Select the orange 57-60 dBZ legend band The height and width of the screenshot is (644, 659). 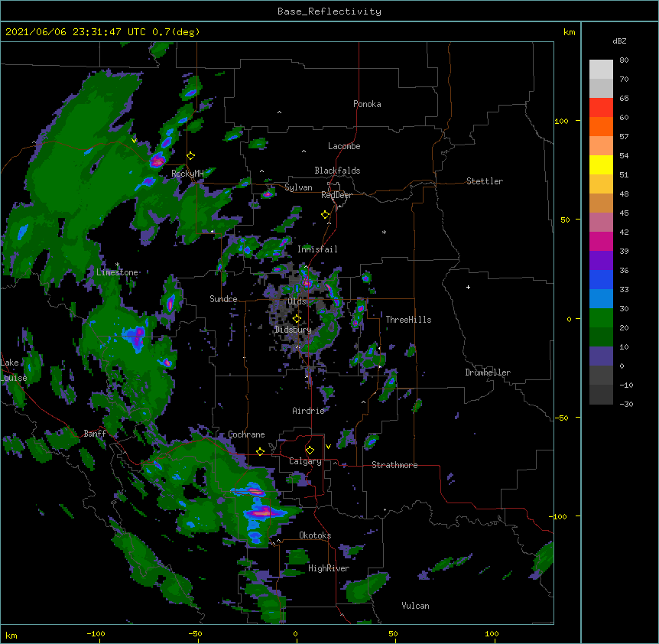(601, 127)
